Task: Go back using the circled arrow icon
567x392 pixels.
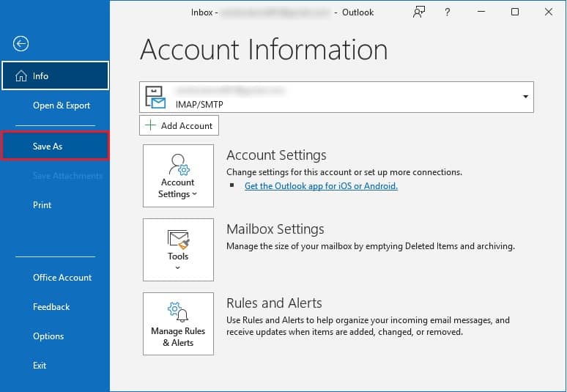Action: 21,44
